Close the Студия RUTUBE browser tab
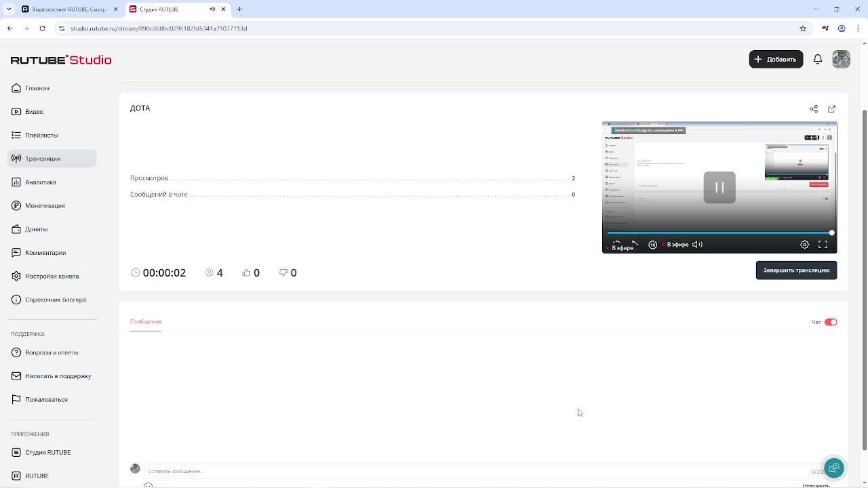 click(x=223, y=9)
